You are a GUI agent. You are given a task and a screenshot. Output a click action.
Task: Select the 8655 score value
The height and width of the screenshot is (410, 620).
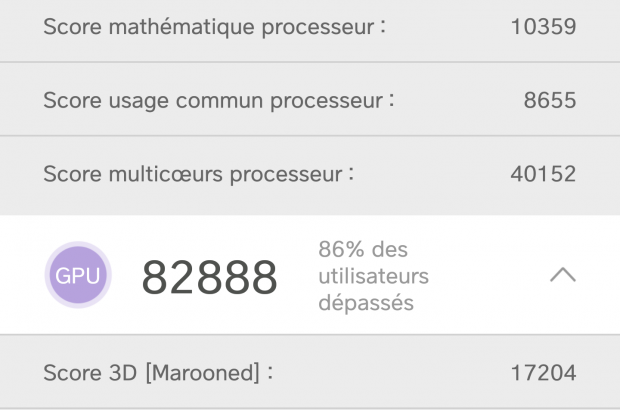pos(550,101)
